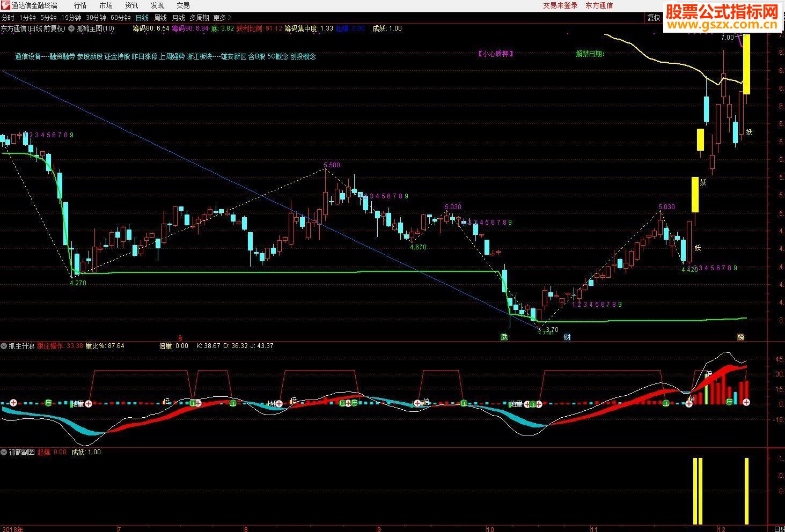Click the 跟庄操作: 33.38 value
Viewport: 785px width, 532px height.
60,346
